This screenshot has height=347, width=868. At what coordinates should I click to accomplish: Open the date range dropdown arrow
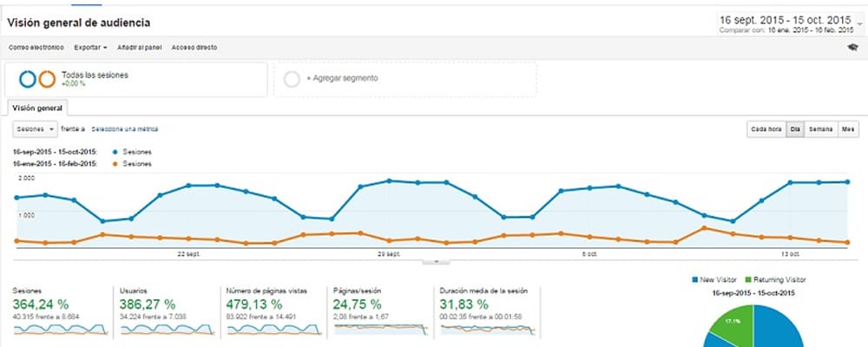click(x=859, y=23)
